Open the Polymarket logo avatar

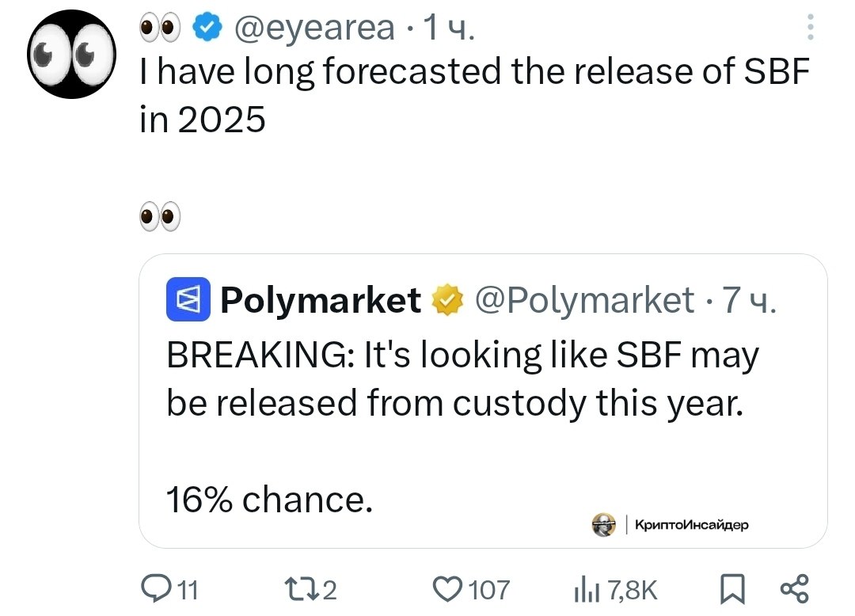click(188, 301)
